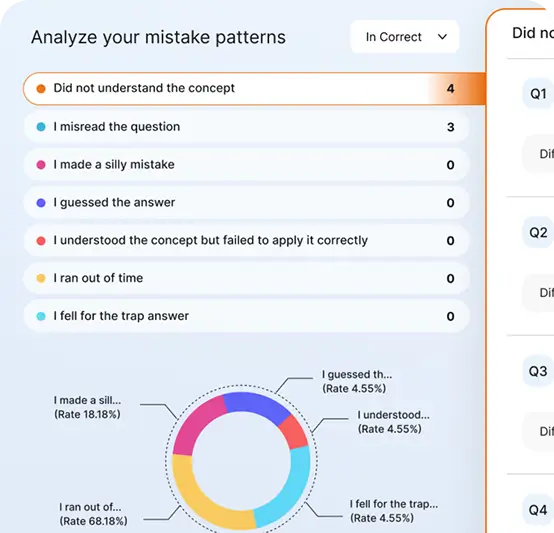
Task: Click the red dot beside 'I understood the concept'
Action: click(x=41, y=241)
